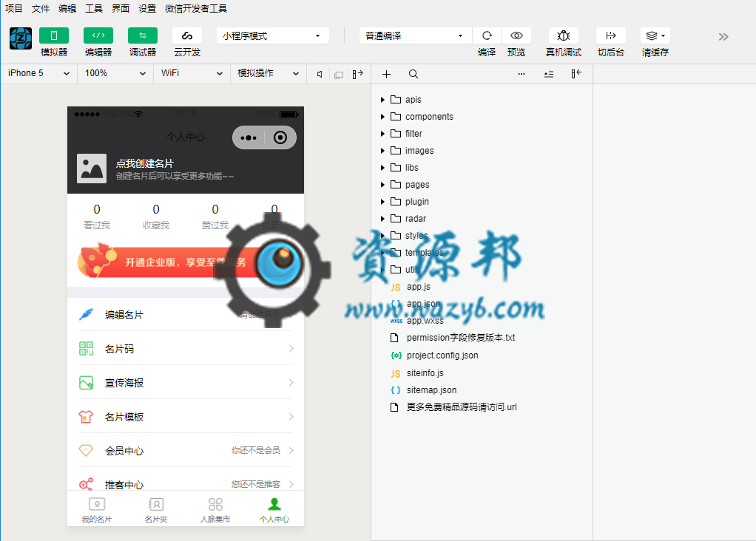The height and width of the screenshot is (541, 756).
Task: Expand the toolbar overflow double-arrow
Action: 723,37
